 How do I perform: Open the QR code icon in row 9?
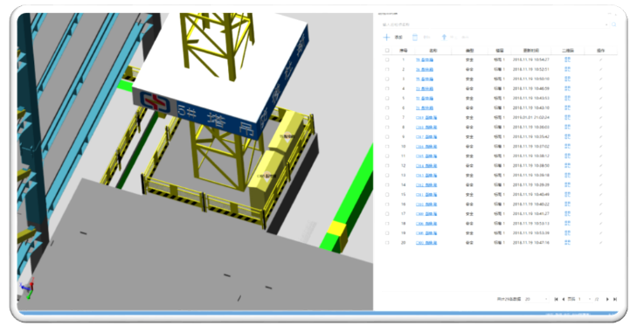pyautogui.click(x=567, y=136)
